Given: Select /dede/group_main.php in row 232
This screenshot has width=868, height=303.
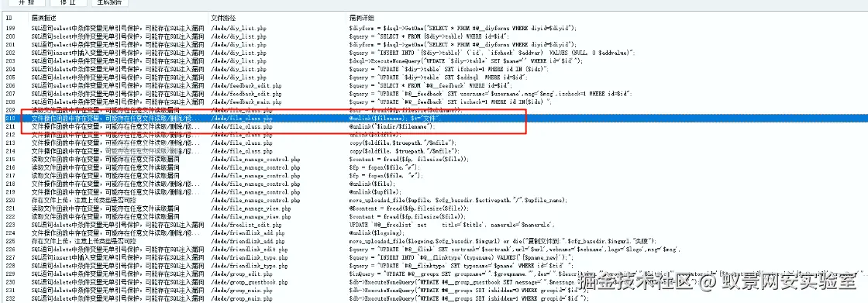Looking at the screenshot, I should (x=241, y=299).
